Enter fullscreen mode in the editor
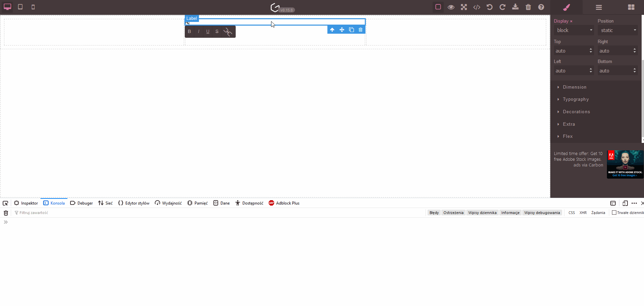The height and width of the screenshot is (306, 644). click(464, 7)
